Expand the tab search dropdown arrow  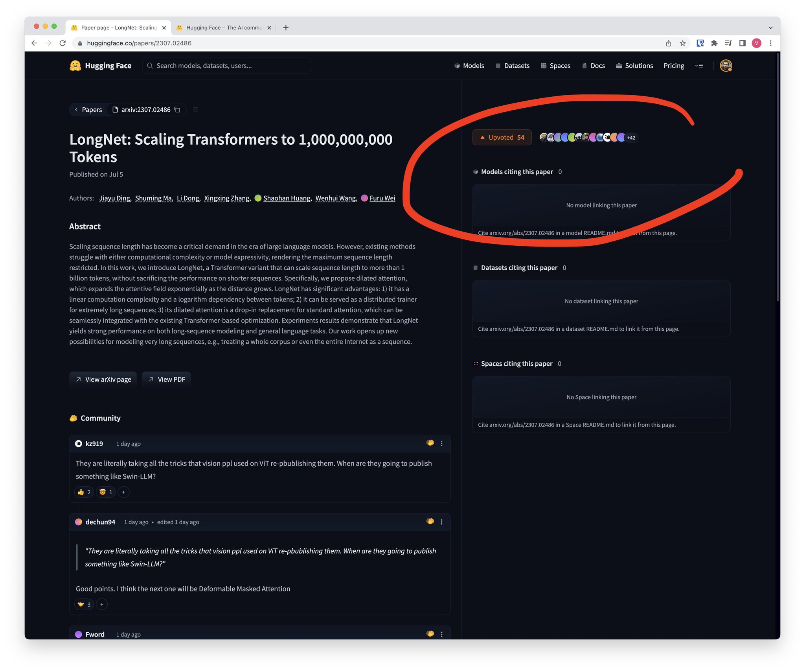[x=770, y=28]
